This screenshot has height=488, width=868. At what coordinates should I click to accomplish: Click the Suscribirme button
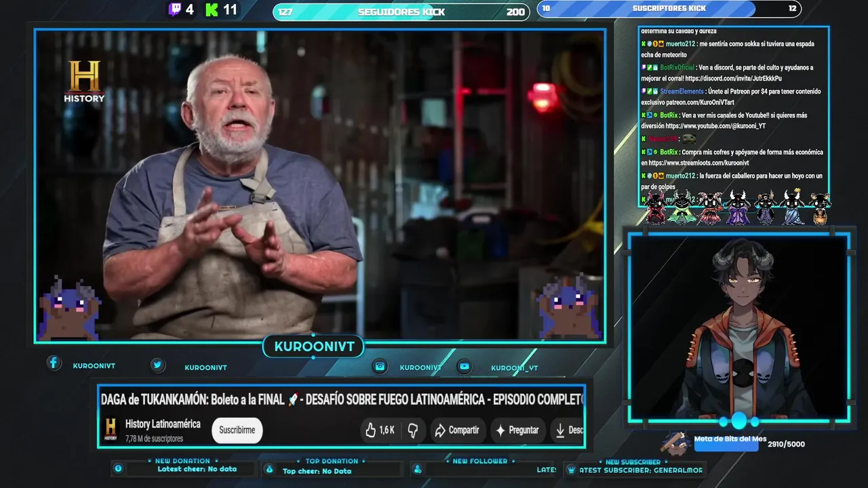coord(237,430)
